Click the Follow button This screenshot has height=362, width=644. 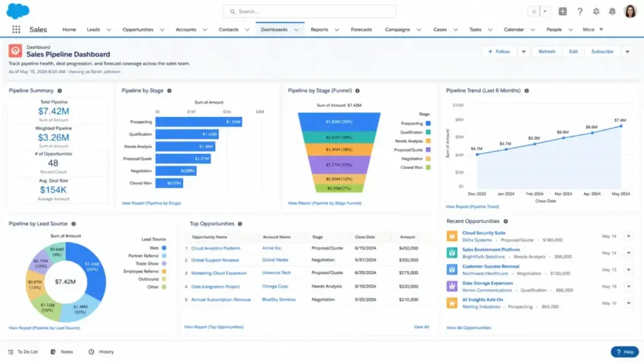(499, 52)
